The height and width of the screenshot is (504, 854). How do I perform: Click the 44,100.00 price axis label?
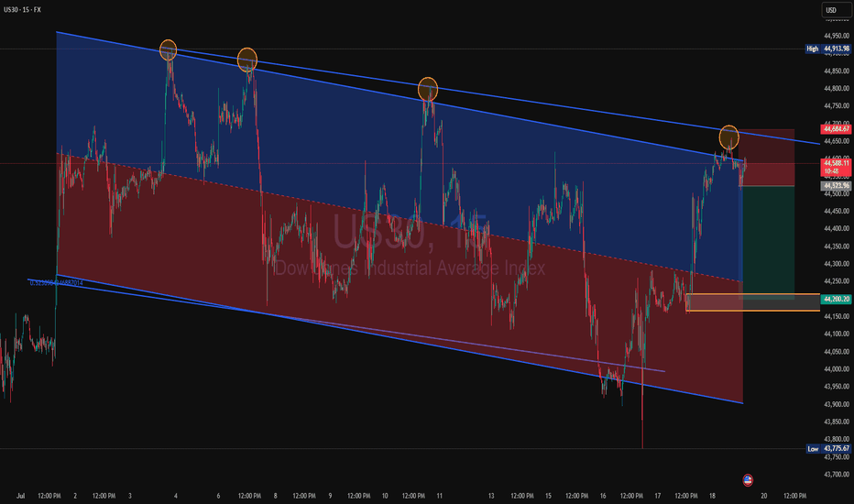836,334
